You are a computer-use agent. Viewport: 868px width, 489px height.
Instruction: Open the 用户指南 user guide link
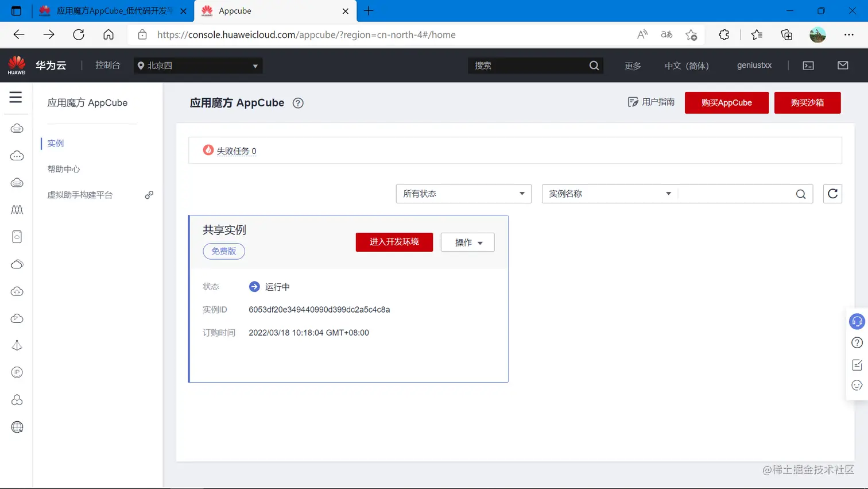(651, 102)
